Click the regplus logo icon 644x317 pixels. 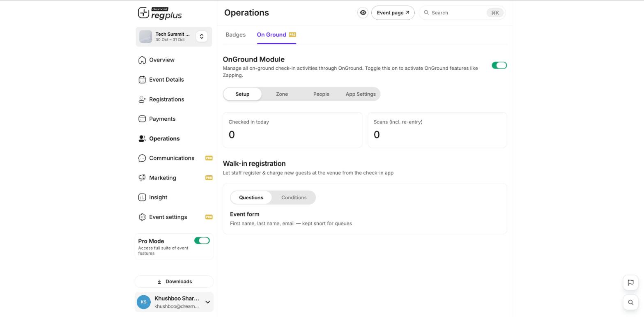(x=143, y=13)
